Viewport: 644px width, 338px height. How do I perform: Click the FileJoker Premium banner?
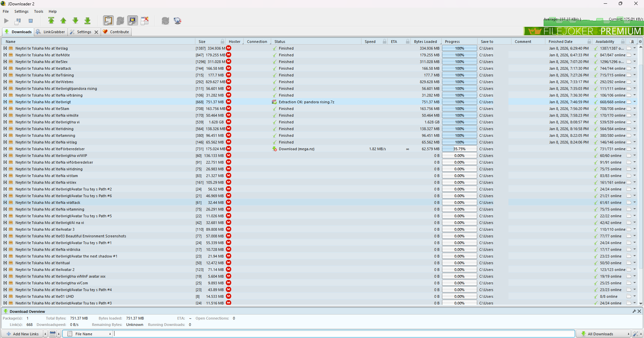click(x=584, y=31)
